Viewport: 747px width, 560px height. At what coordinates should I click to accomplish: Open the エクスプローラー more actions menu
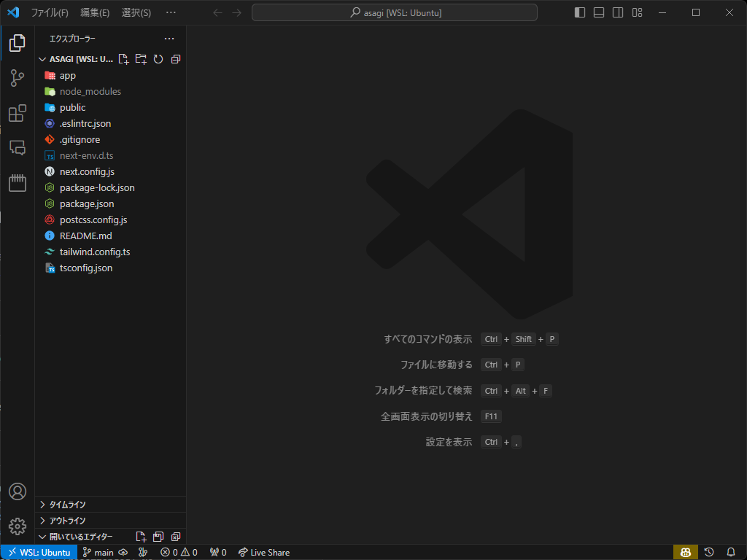(x=169, y=39)
